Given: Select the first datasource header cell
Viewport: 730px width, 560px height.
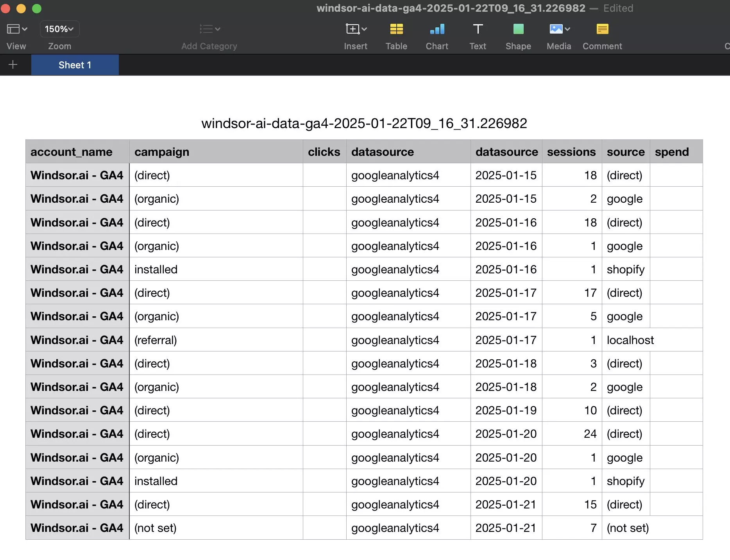Looking at the screenshot, I should point(408,152).
